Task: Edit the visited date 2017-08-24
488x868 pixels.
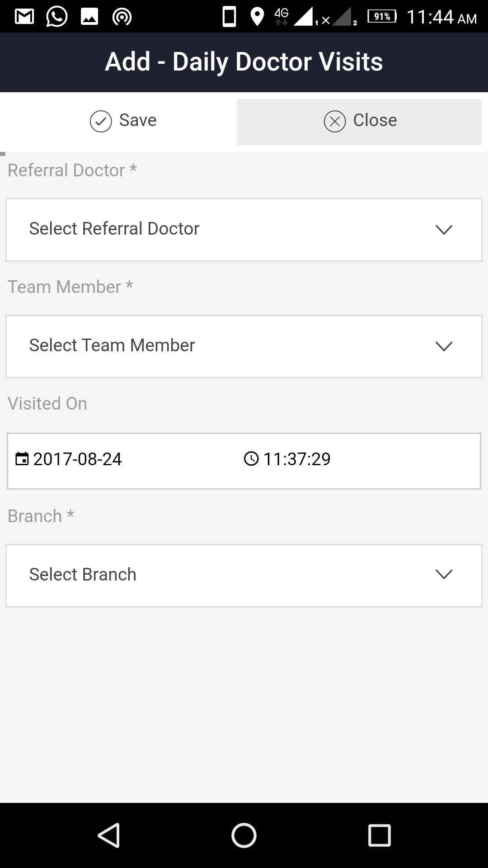Action: click(x=78, y=459)
